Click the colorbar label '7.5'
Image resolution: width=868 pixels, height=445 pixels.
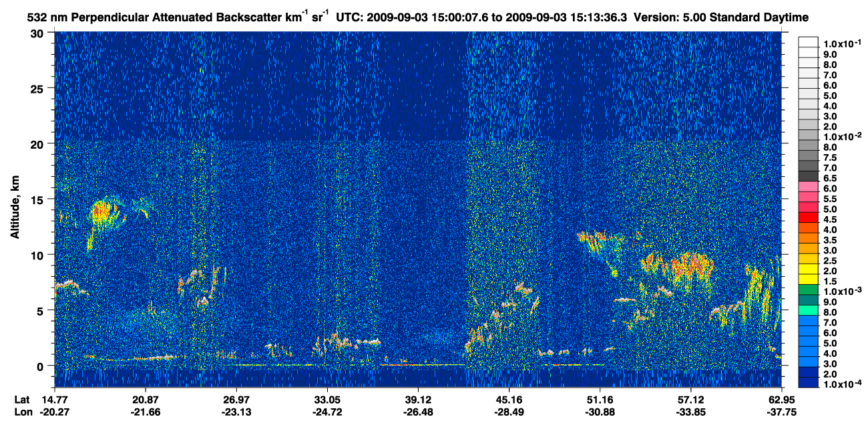(831, 157)
